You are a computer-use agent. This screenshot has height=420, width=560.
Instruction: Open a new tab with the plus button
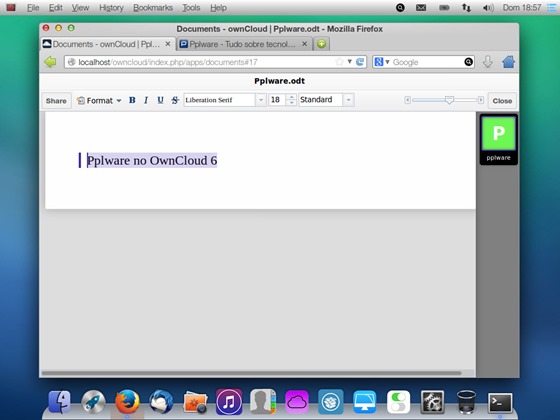pyautogui.click(x=321, y=44)
